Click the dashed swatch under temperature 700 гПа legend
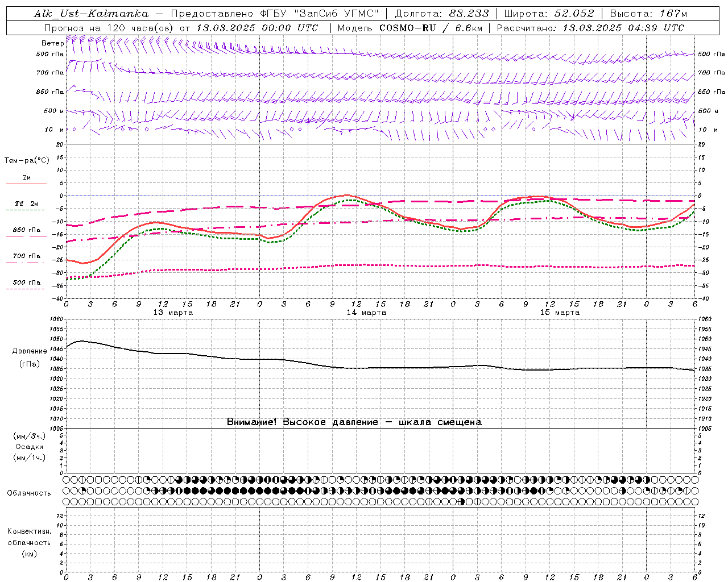Image resolution: width=728 pixels, height=582 pixels. pyautogui.click(x=26, y=263)
